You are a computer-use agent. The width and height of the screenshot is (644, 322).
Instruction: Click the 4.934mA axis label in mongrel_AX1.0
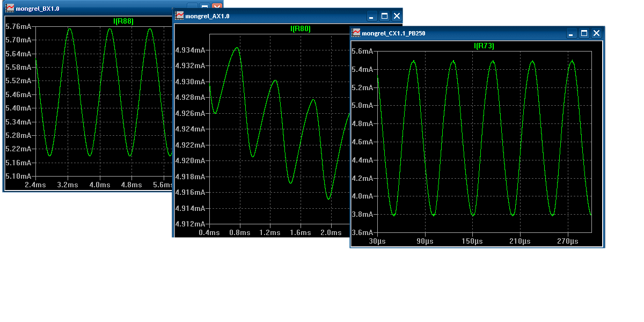click(x=190, y=50)
